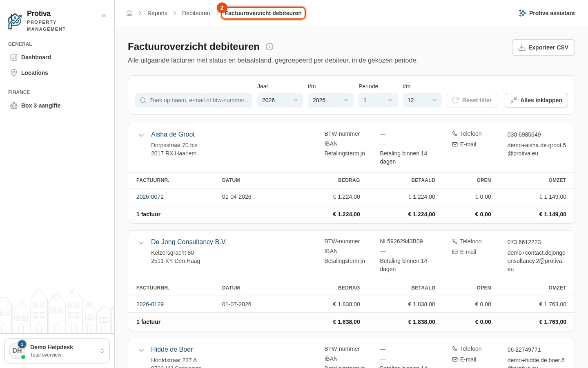
Task: Open debtor De Jong Consultancy B.V.
Action: [x=189, y=242]
